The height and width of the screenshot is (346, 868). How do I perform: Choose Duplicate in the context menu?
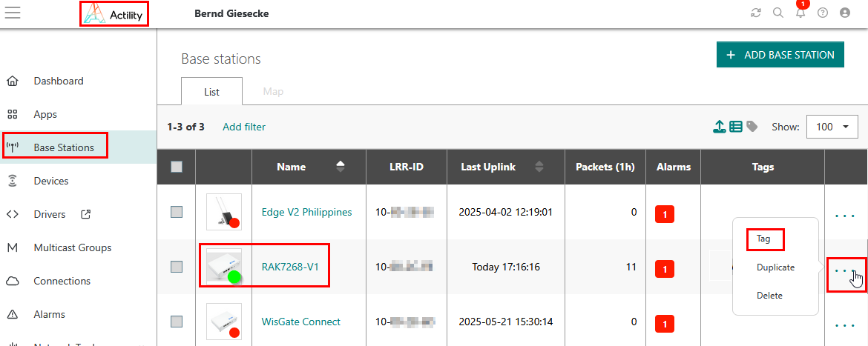click(x=775, y=267)
